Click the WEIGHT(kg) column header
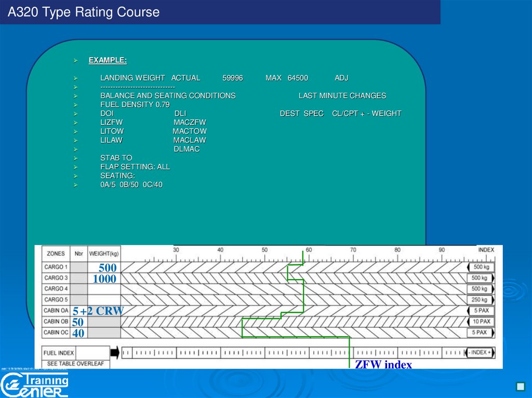Screen dimensions: 532x398 point(104,254)
